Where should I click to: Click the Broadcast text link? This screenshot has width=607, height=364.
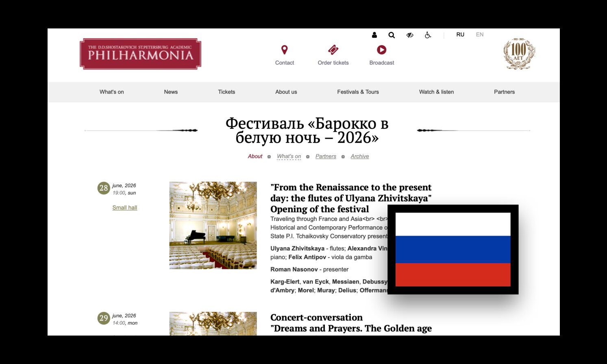pos(382,63)
